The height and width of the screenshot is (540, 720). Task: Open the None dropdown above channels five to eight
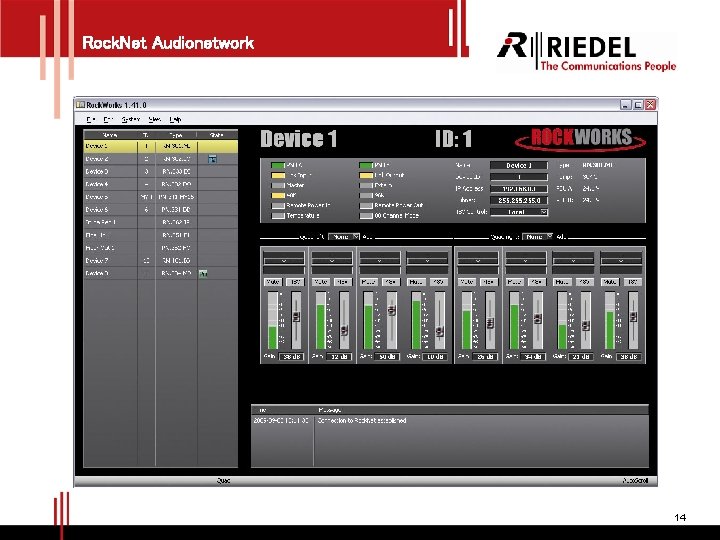tap(537, 237)
